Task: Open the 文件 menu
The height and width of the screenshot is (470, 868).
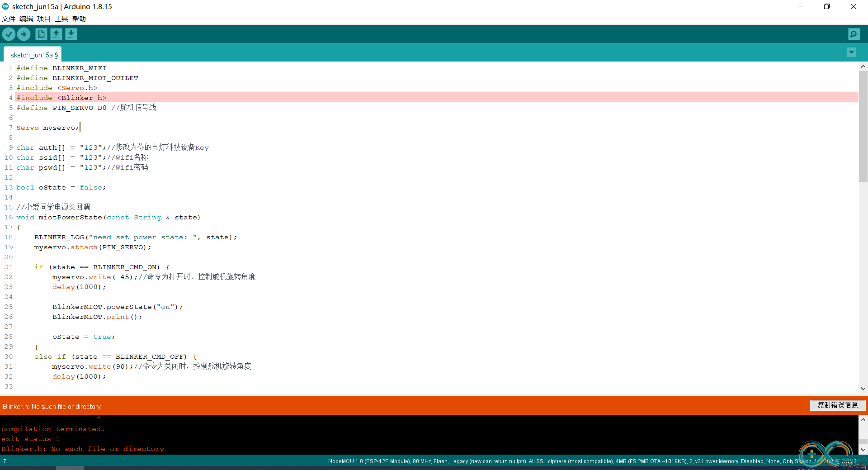Action: pos(9,19)
